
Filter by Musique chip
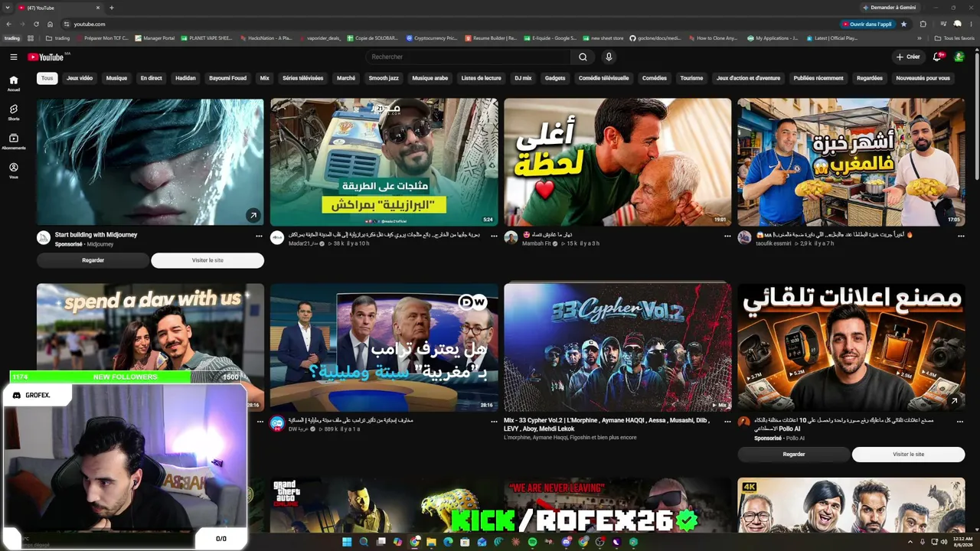(116, 78)
